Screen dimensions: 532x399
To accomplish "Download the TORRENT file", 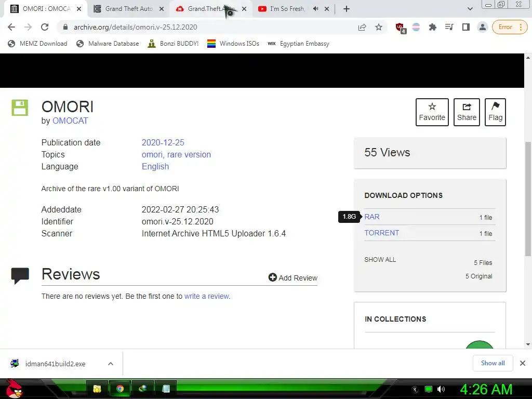I will (382, 233).
